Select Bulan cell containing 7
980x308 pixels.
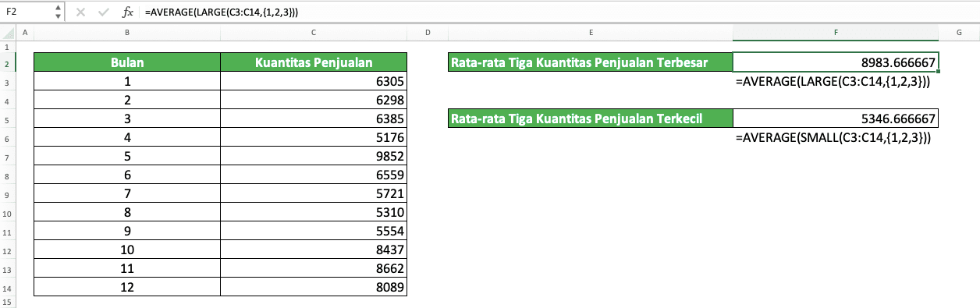pos(127,194)
